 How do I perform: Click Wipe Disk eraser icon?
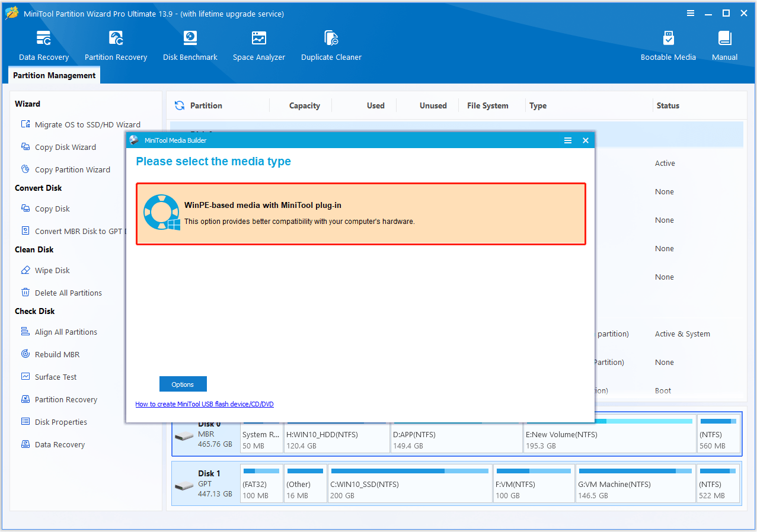coord(25,270)
